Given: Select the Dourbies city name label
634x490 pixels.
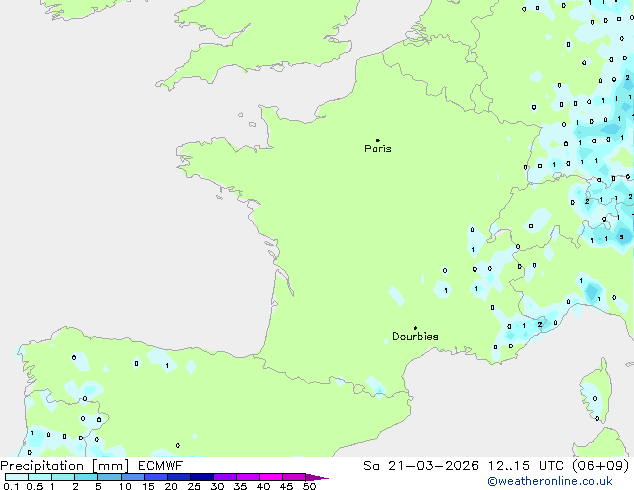Looking at the screenshot, I should [415, 337].
